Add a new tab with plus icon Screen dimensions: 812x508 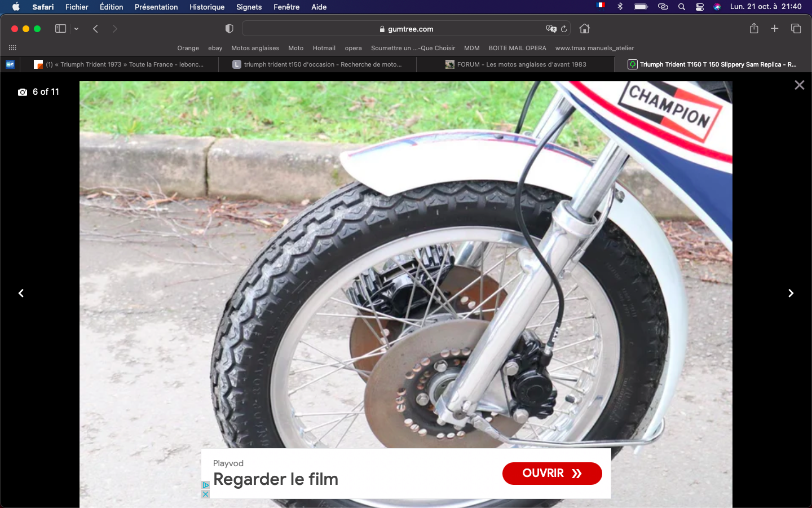tap(775, 28)
